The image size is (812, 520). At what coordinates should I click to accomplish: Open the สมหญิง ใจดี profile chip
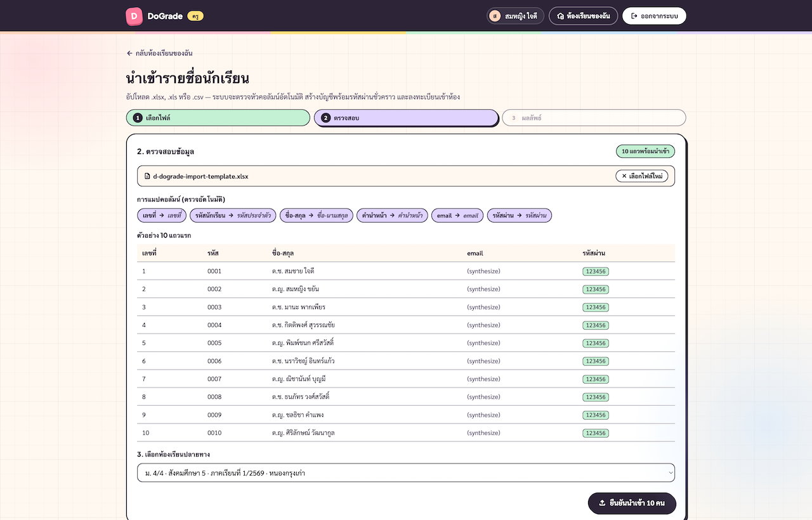[515, 16]
